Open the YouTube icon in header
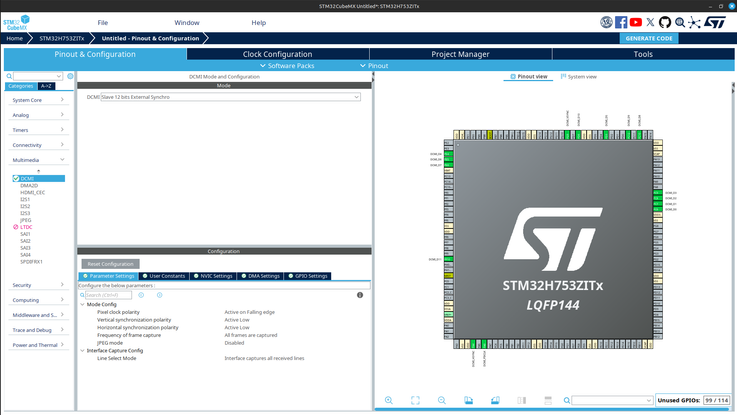Screen dimensions: 737x415 click(x=635, y=22)
